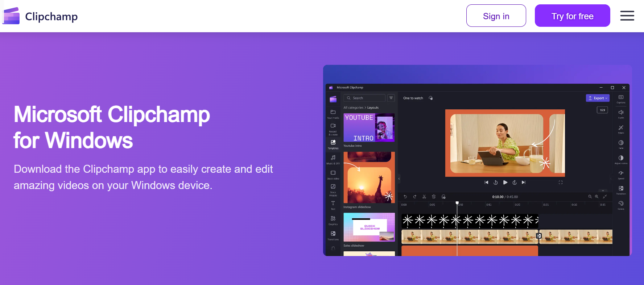The width and height of the screenshot is (644, 285).
Task: Click the Sign in button
Action: [496, 16]
